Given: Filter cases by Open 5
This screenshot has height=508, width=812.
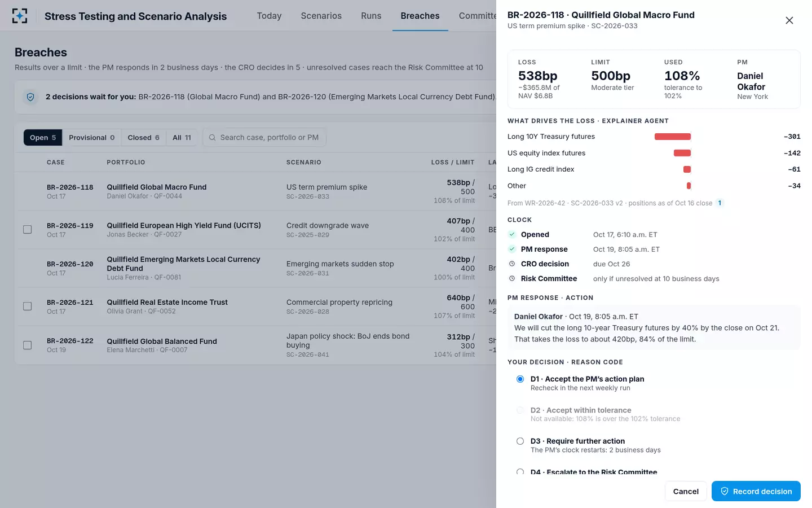Looking at the screenshot, I should (x=43, y=138).
